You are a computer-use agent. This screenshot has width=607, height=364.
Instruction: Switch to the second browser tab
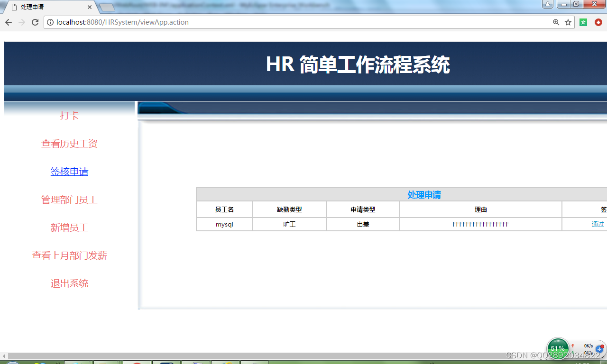click(107, 7)
